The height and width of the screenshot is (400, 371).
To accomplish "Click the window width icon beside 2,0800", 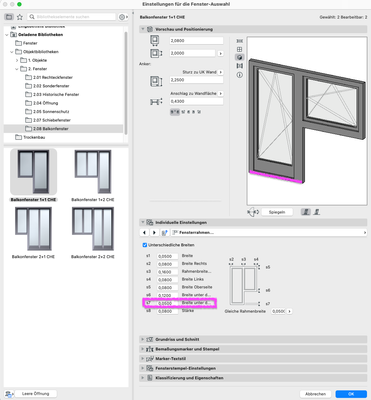I will [155, 40].
